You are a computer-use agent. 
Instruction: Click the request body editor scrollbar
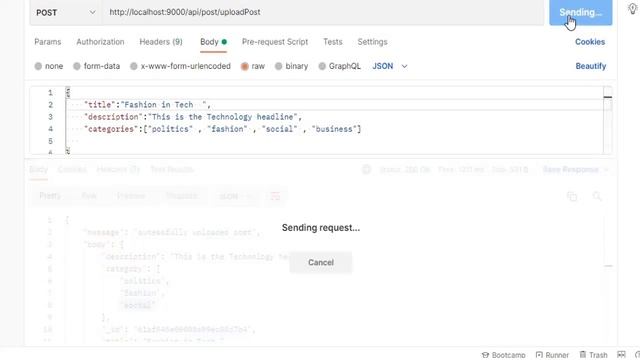click(x=608, y=120)
